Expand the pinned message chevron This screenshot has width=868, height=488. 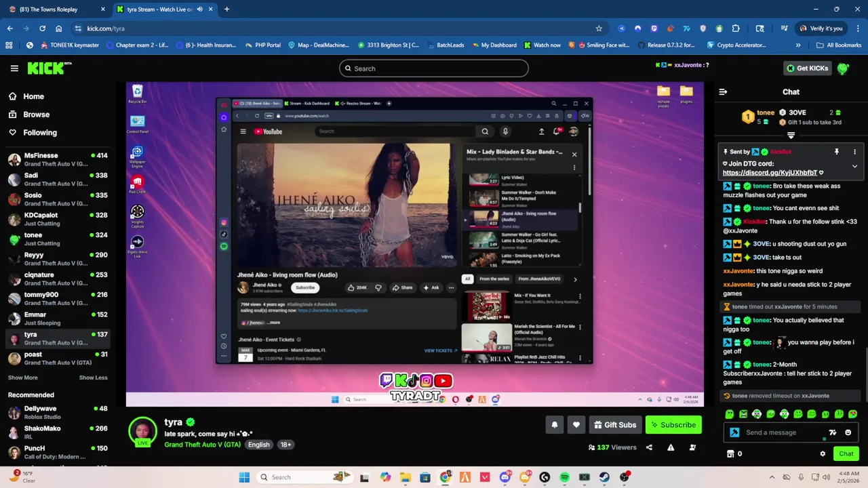854,166
